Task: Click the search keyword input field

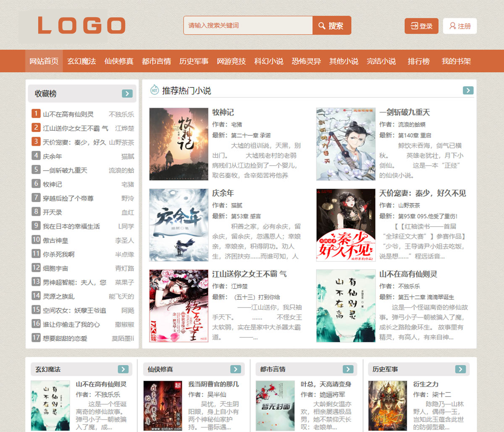Action: [x=247, y=26]
